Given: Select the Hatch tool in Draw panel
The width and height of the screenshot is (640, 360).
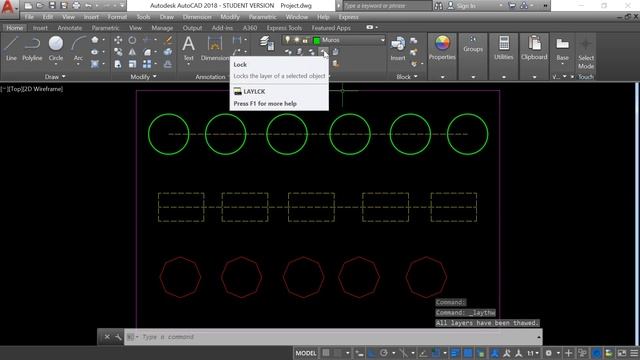Looking at the screenshot, I should click(95, 64).
